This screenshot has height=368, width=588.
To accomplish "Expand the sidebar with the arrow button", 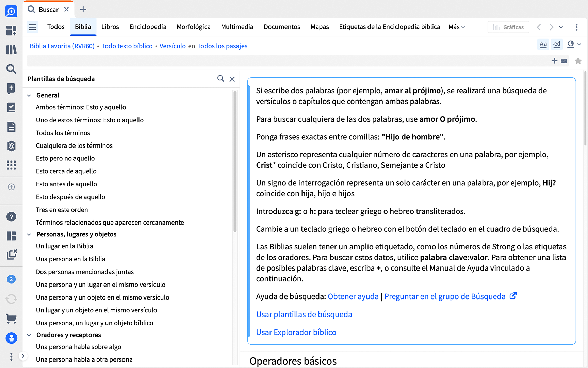I will pos(23,356).
